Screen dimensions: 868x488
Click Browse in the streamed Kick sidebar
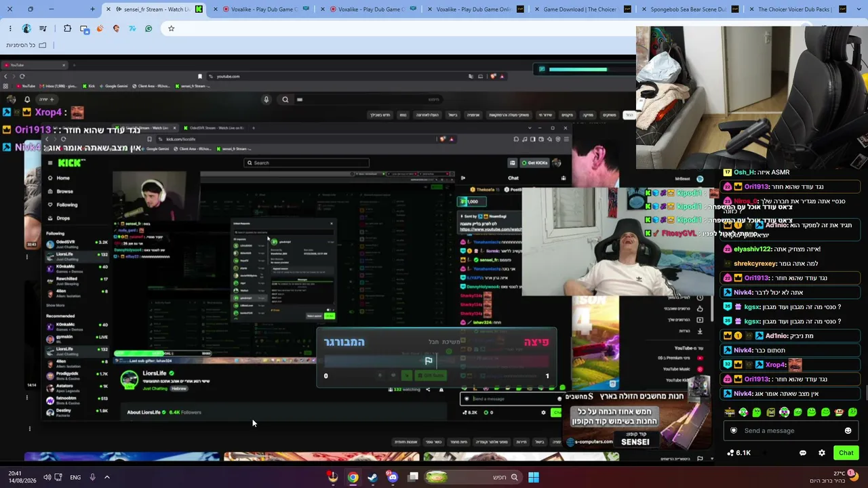click(60, 191)
